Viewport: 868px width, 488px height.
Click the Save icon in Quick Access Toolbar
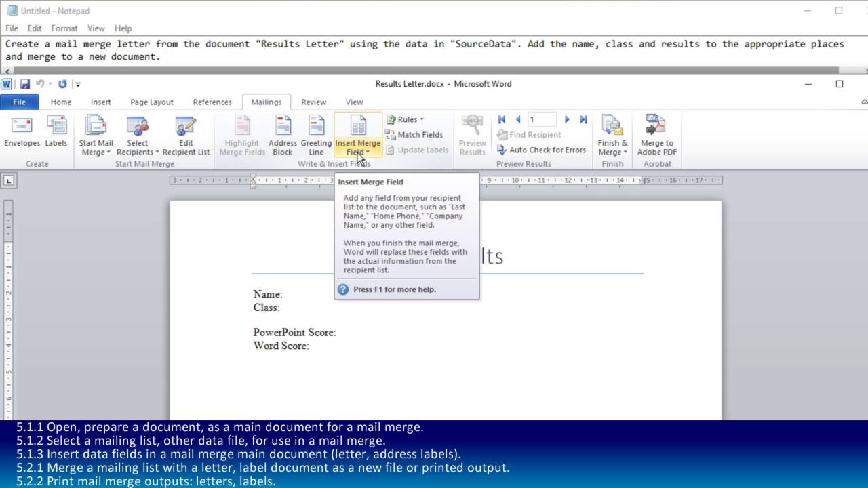coord(25,84)
